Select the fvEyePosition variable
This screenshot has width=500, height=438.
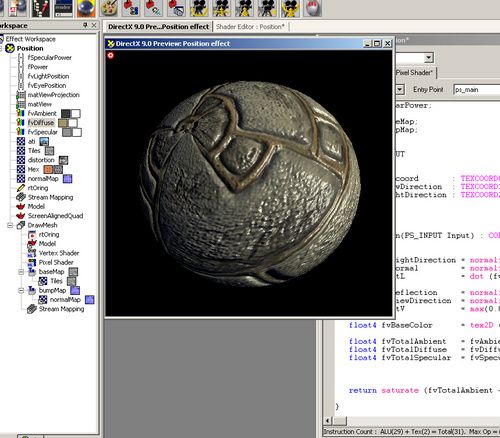(47, 86)
